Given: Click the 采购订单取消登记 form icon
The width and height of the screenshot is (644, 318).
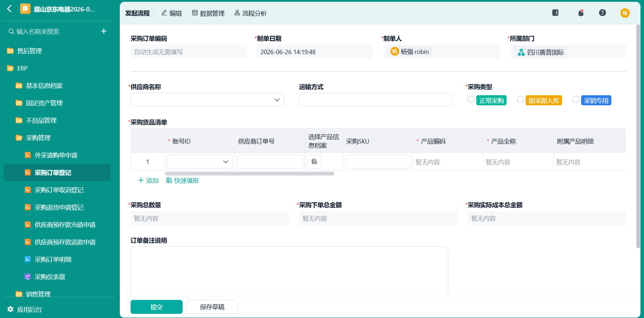Looking at the screenshot, I should 28,190.
